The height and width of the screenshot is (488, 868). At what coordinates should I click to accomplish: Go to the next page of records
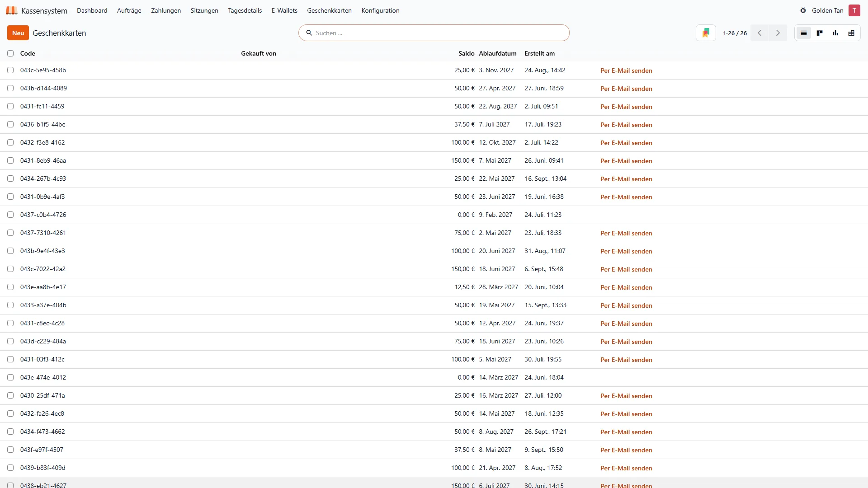click(778, 33)
